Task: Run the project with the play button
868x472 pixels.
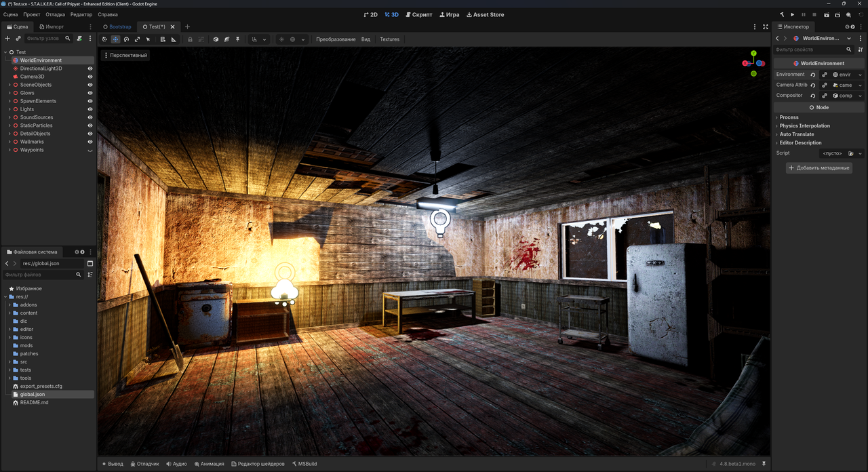Action: (792, 14)
